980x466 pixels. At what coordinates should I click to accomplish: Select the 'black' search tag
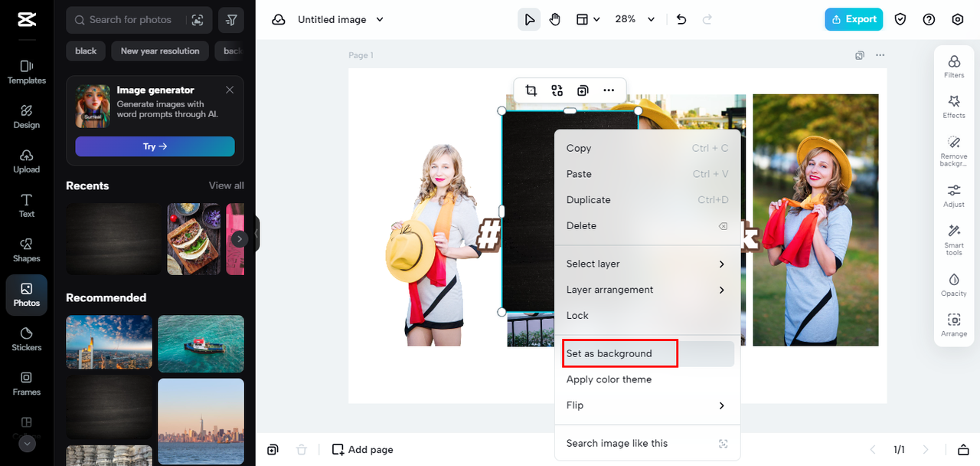coord(86,51)
